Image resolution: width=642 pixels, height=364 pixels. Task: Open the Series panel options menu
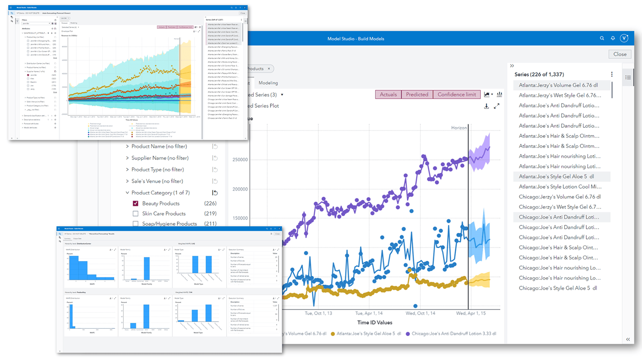point(612,74)
